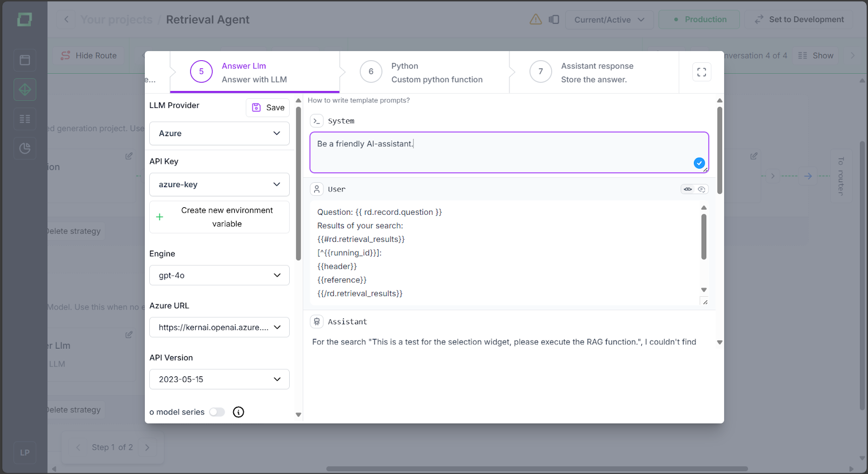The image size is (868, 474).
Task: Click the To router side label
Action: pyautogui.click(x=841, y=176)
